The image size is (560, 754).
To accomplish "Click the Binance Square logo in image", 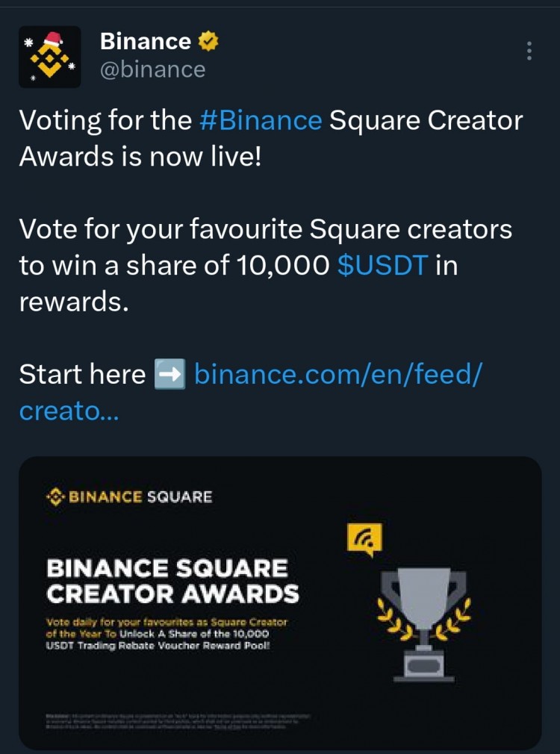I will coord(129,496).
